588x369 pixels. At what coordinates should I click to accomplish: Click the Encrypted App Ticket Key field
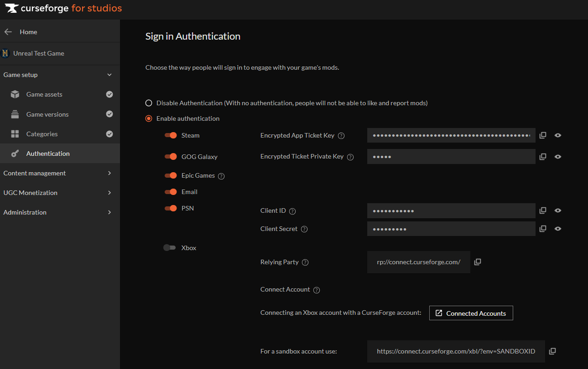[451, 135]
